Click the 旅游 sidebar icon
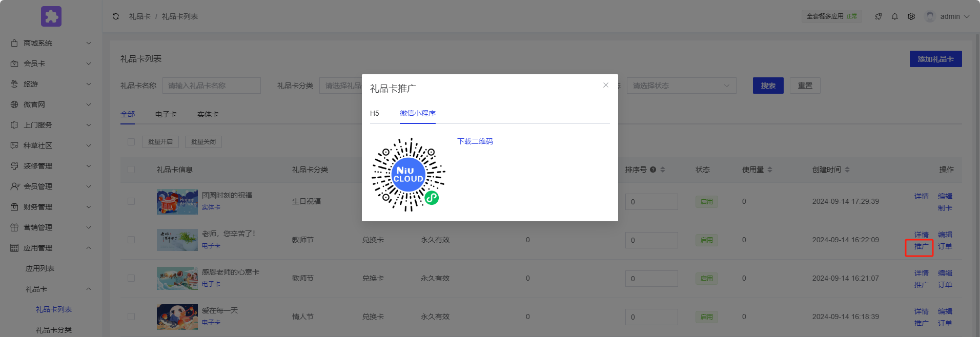980x337 pixels. coord(14,84)
